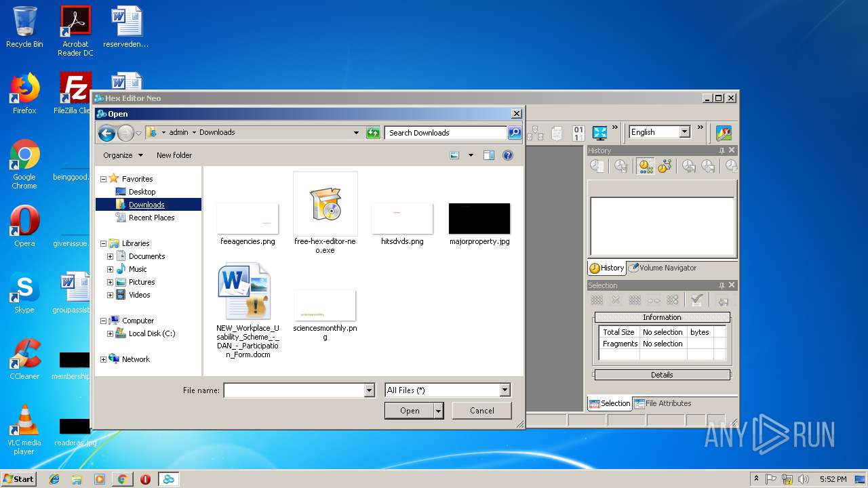Pin the History panel
This screenshot has width=868, height=488.
pyautogui.click(x=722, y=150)
